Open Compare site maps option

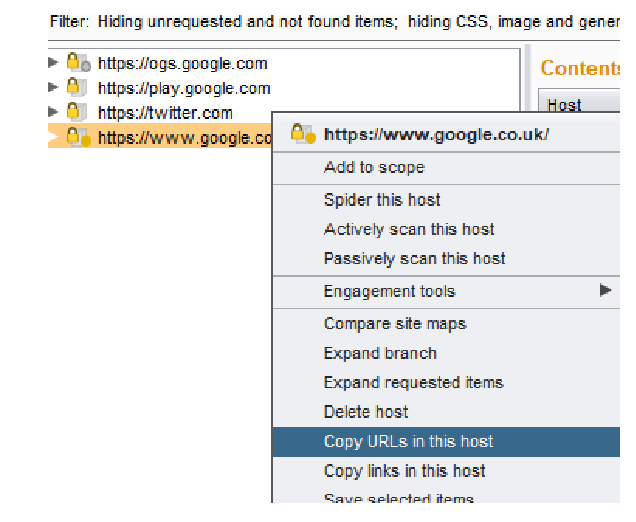(395, 323)
